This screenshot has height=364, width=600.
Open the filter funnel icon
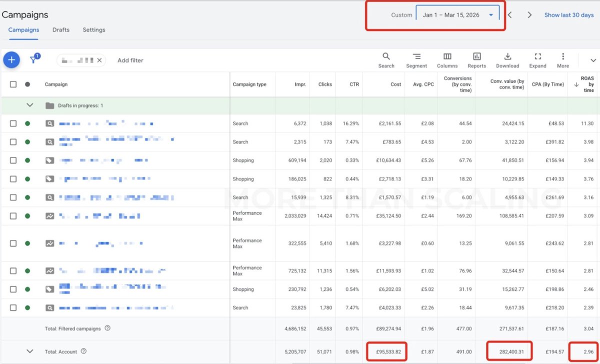(34, 59)
